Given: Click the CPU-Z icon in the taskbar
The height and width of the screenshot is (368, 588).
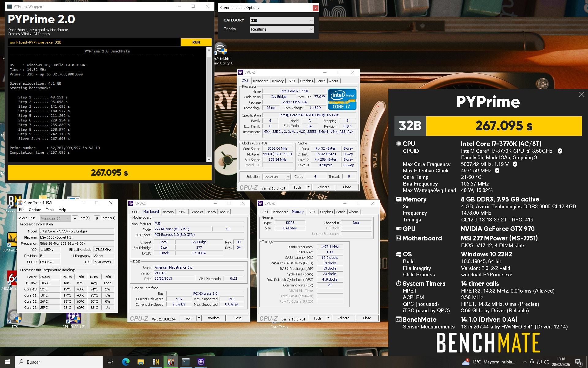Looking at the screenshot, I should [x=201, y=362].
